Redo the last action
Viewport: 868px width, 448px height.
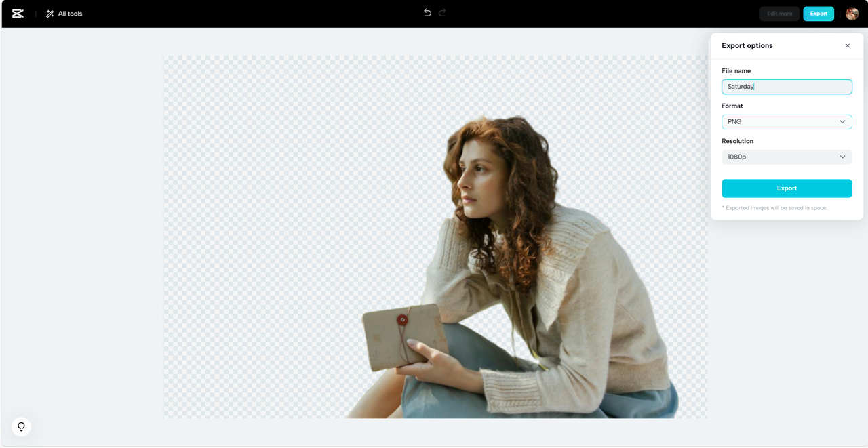(442, 13)
